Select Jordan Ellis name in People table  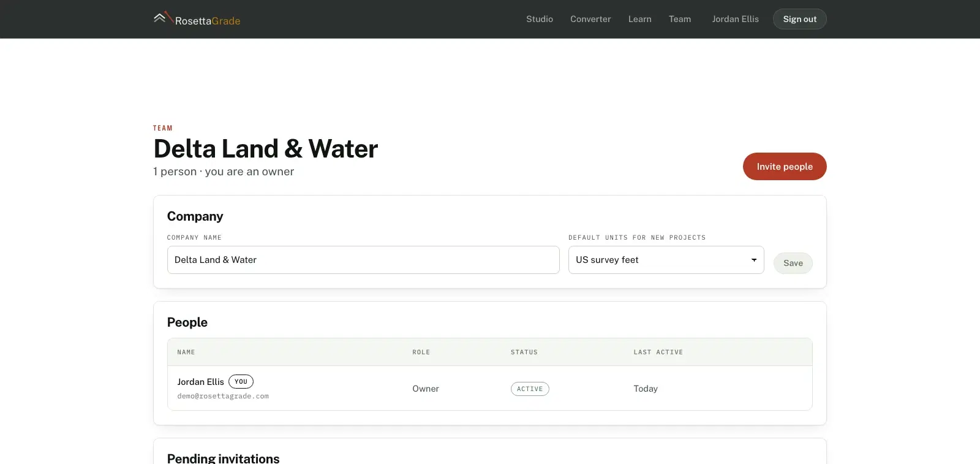(x=201, y=382)
